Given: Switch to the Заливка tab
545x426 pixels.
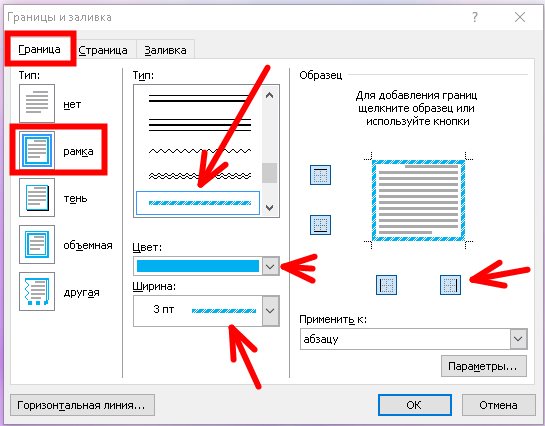Looking at the screenshot, I should 165,50.
